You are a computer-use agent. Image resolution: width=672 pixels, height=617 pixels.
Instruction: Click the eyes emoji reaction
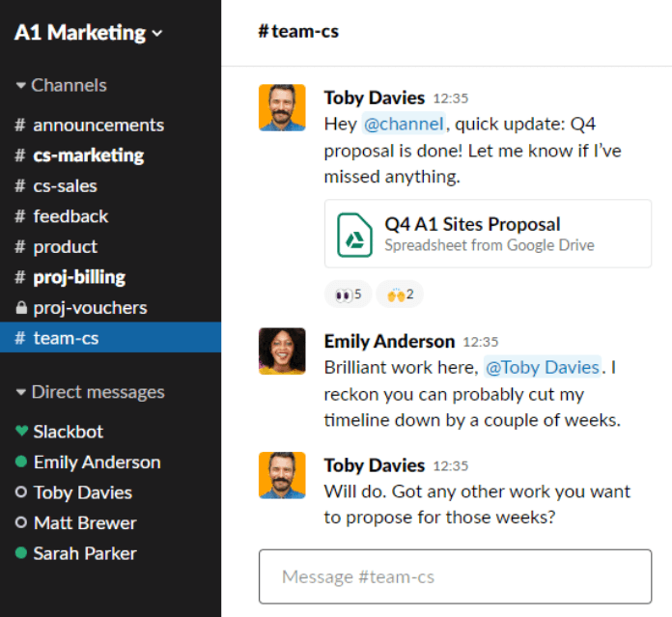(x=348, y=294)
